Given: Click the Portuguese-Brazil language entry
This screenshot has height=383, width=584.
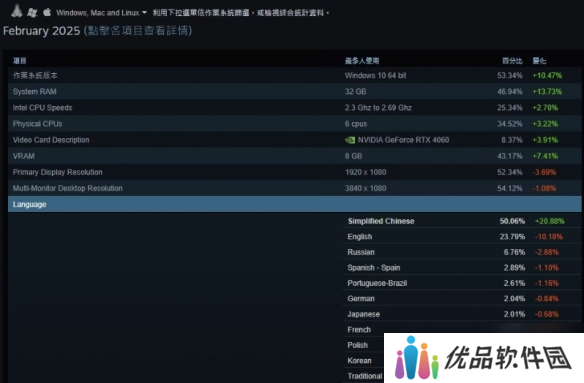Looking at the screenshot, I should (x=377, y=283).
